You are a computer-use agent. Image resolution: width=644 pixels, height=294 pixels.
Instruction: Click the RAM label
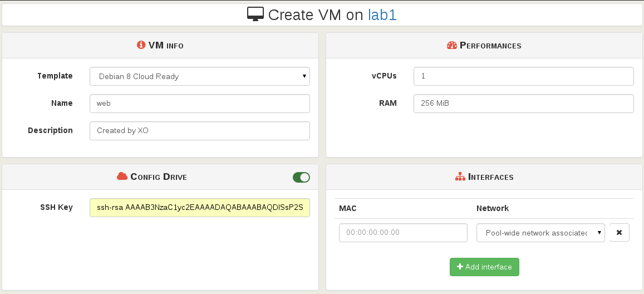point(388,103)
